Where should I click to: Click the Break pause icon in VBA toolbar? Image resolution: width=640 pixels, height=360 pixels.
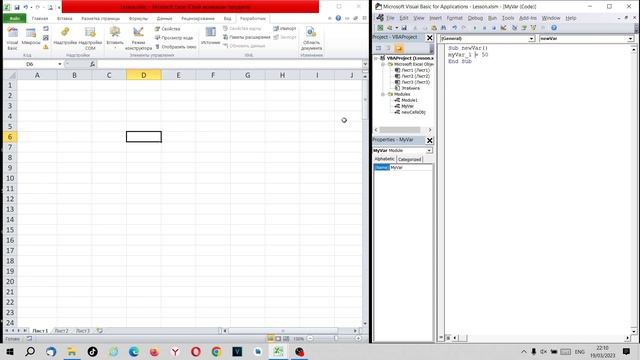[x=484, y=28]
